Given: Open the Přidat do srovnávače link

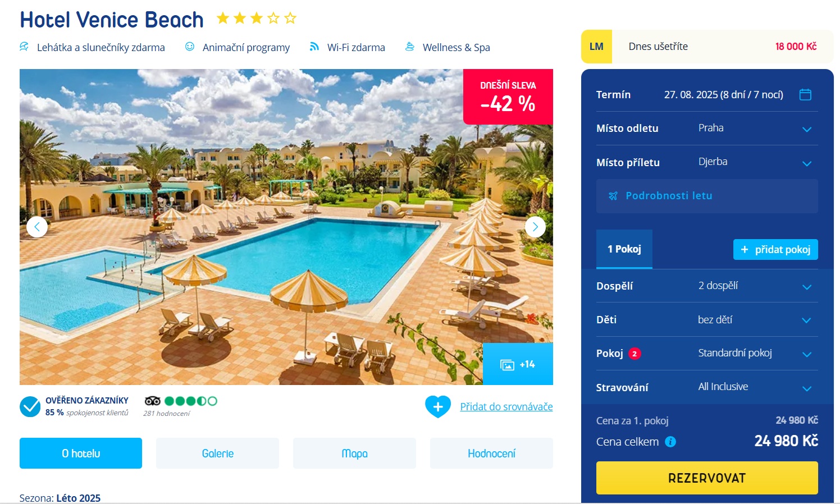Looking at the screenshot, I should click(x=506, y=406).
